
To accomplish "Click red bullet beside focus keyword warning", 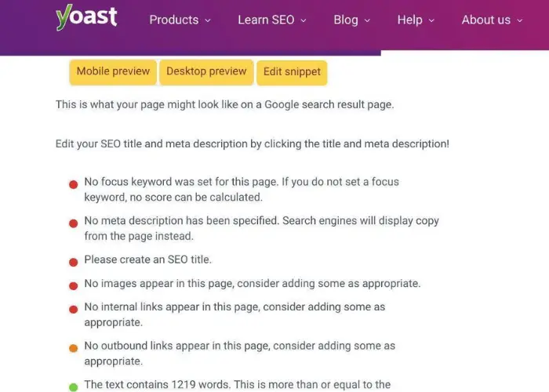I will pyautogui.click(x=74, y=184).
